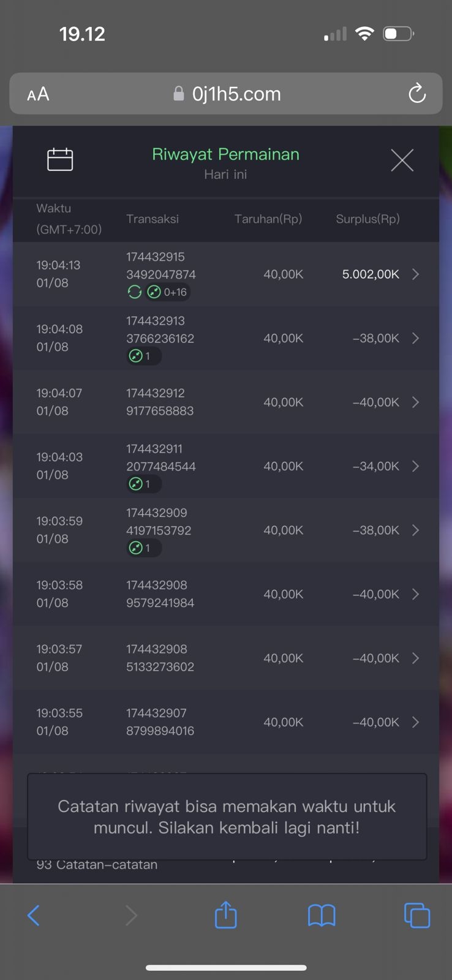The width and height of the screenshot is (452, 980).
Task: Close the Riwayat Permainan panel
Action: pyautogui.click(x=402, y=160)
